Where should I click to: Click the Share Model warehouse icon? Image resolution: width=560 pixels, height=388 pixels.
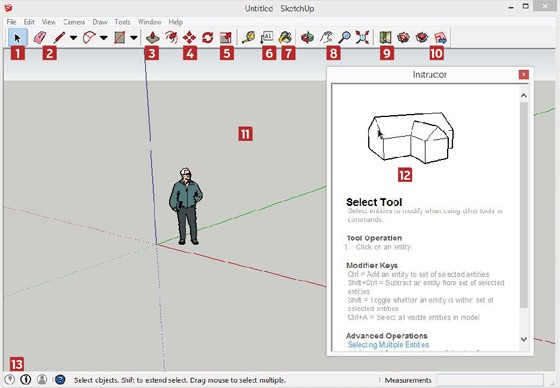click(x=422, y=37)
